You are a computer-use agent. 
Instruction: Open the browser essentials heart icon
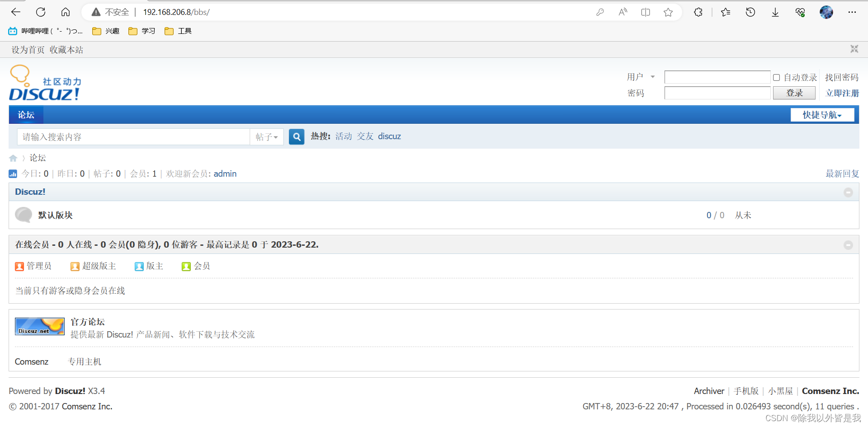coord(800,12)
